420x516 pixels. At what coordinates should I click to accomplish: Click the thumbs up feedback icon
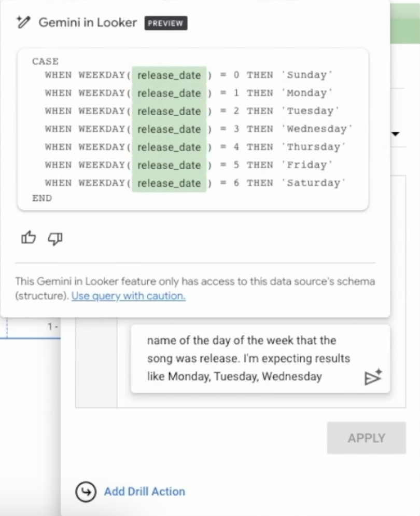click(x=29, y=238)
